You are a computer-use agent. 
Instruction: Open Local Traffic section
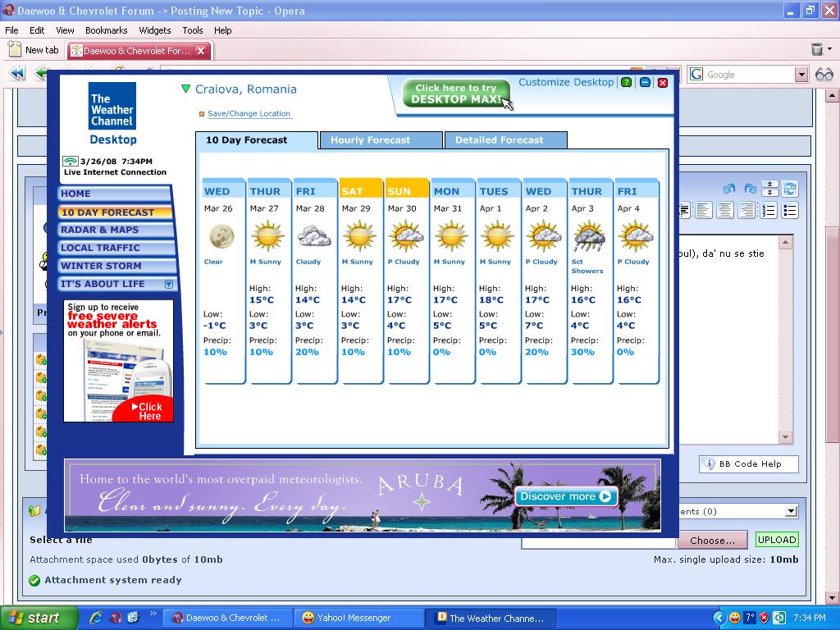(116, 248)
